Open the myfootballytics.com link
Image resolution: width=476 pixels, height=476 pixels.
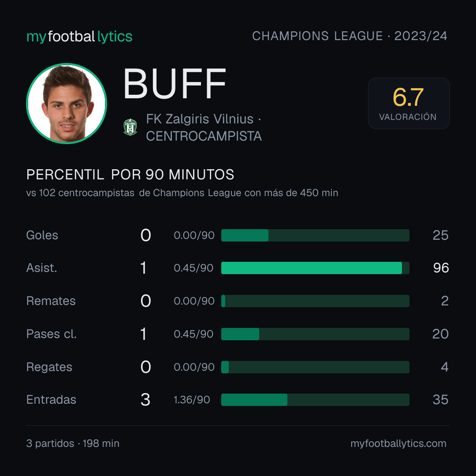click(398, 443)
